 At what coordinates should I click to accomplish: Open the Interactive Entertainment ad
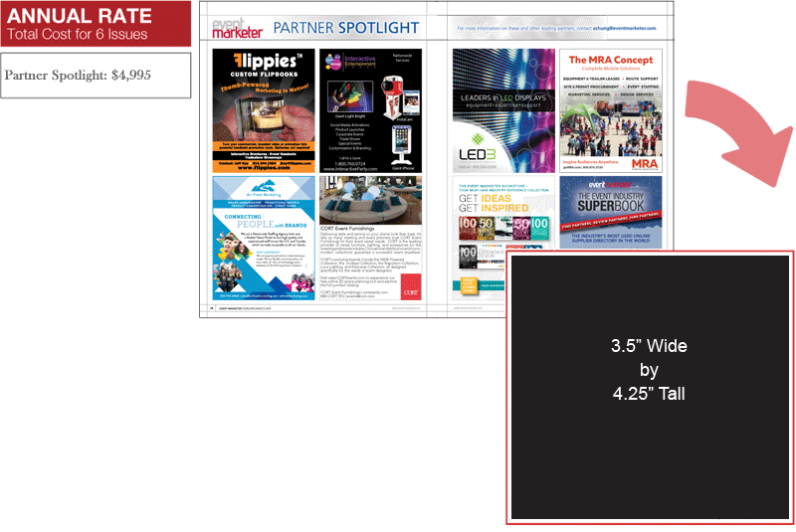[x=370, y=110]
